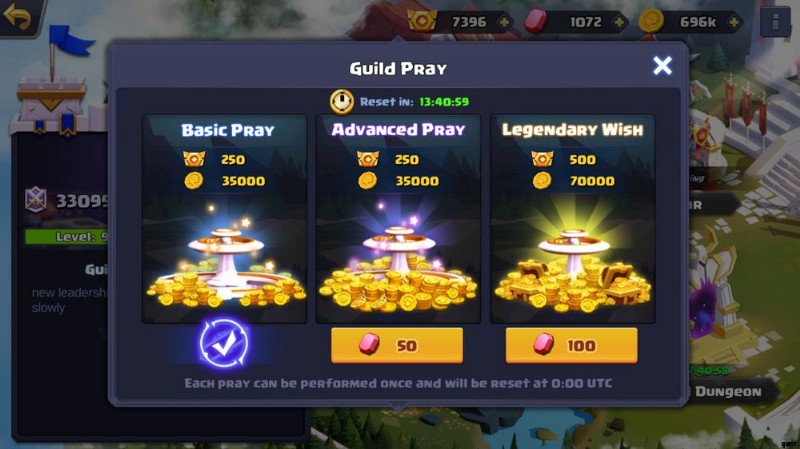The width and height of the screenshot is (800, 449).
Task: Tap the reset timer clock icon
Action: coord(341,102)
